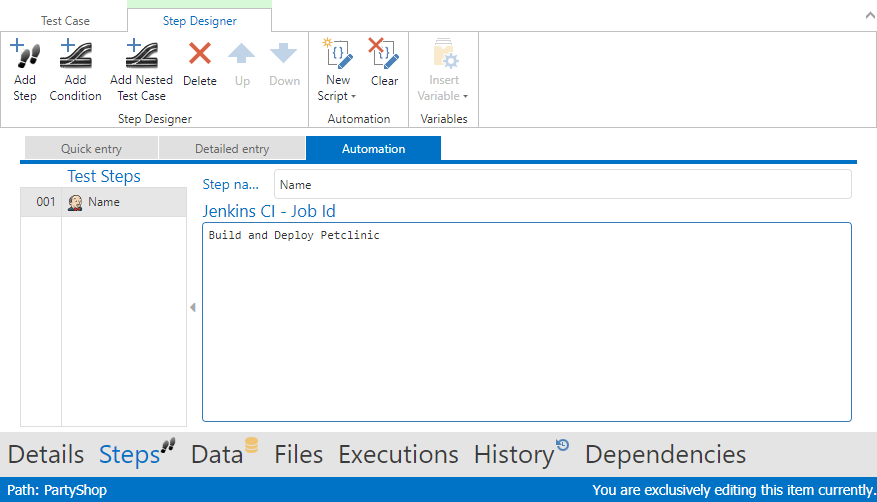
Task: Switch to the Quick entry tab
Action: 91,149
